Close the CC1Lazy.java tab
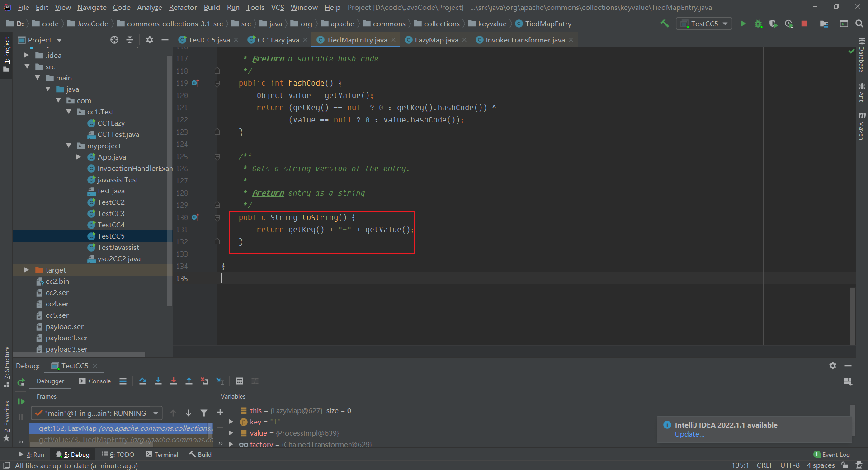The height and width of the screenshot is (470, 868). (x=305, y=40)
